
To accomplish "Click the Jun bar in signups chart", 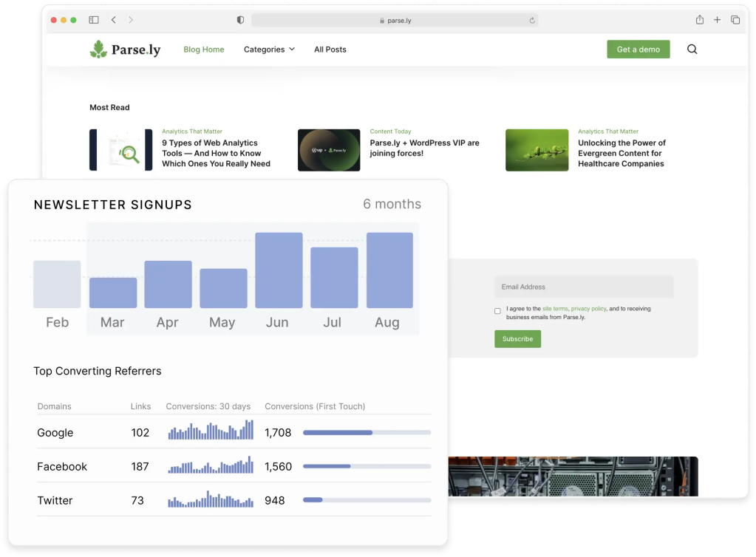I will [279, 270].
